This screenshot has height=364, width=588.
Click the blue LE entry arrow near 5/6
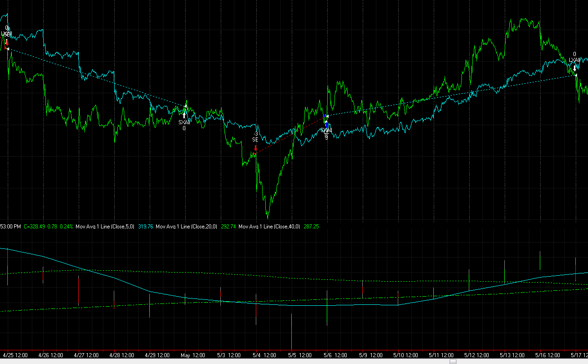pyautogui.click(x=326, y=124)
